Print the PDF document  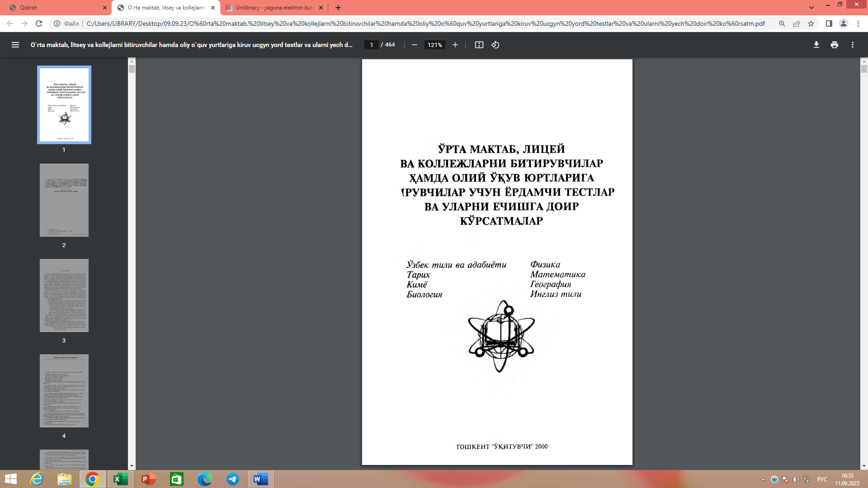click(x=834, y=45)
